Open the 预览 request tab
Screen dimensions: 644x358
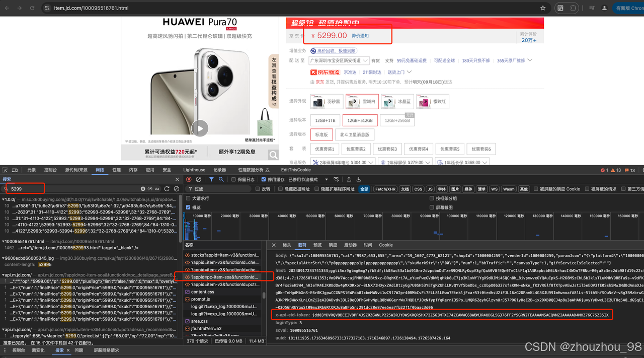click(317, 245)
